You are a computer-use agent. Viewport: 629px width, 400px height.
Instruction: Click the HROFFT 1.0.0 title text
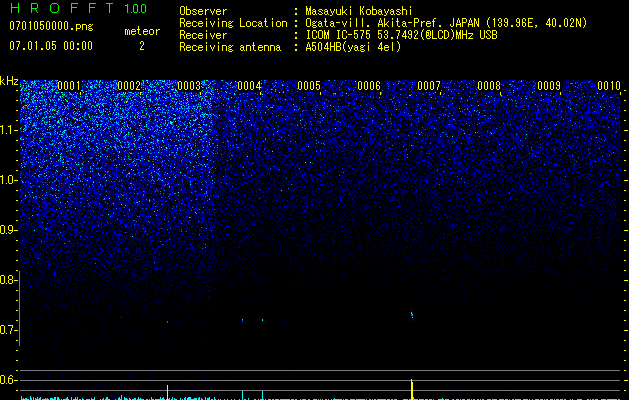(78, 8)
